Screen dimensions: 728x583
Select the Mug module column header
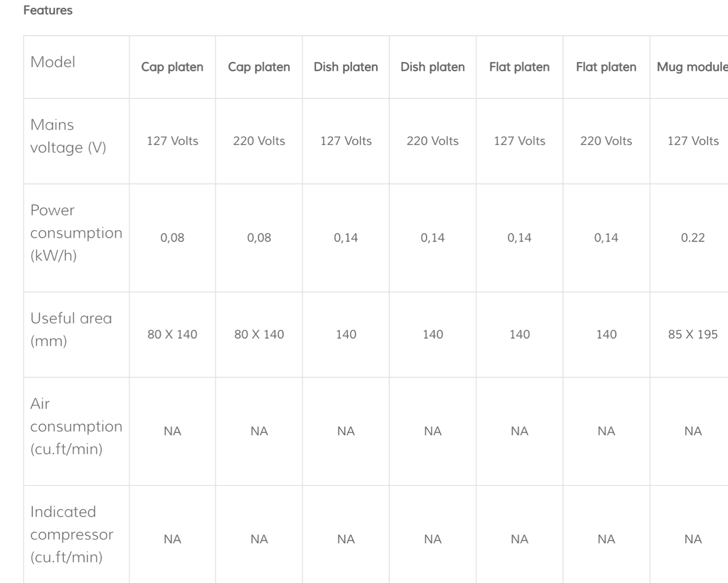pos(692,67)
